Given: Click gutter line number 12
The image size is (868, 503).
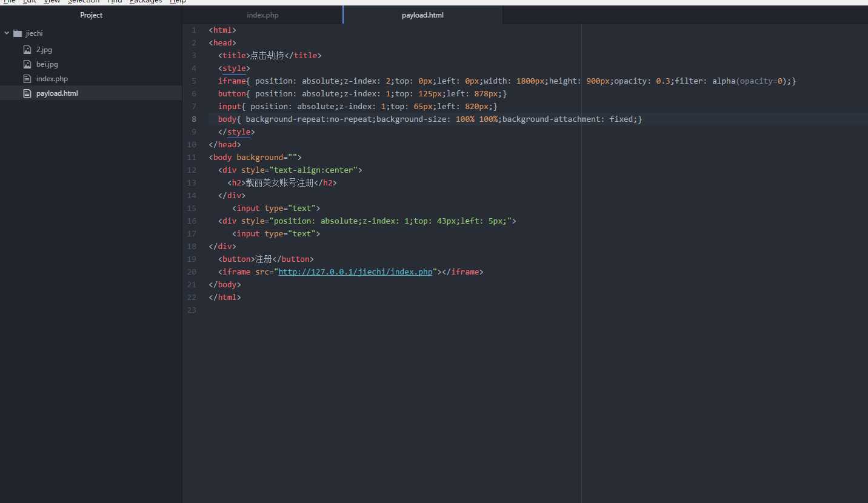Looking at the screenshot, I should coord(192,170).
